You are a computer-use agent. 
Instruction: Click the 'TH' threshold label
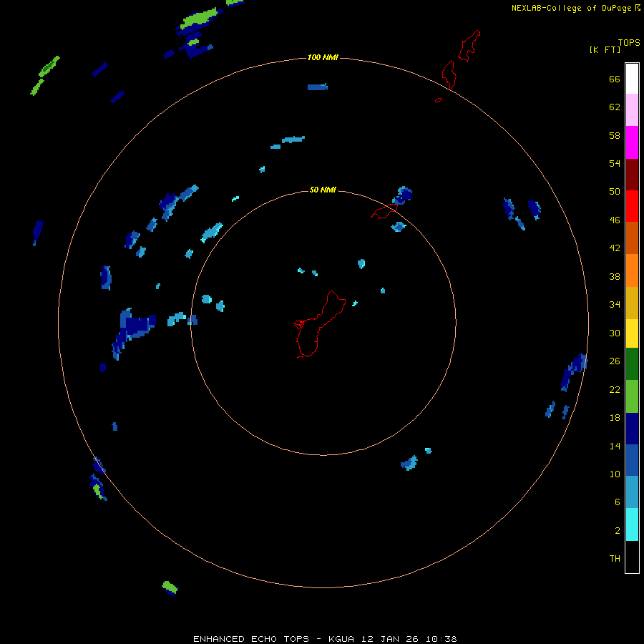tap(615, 559)
